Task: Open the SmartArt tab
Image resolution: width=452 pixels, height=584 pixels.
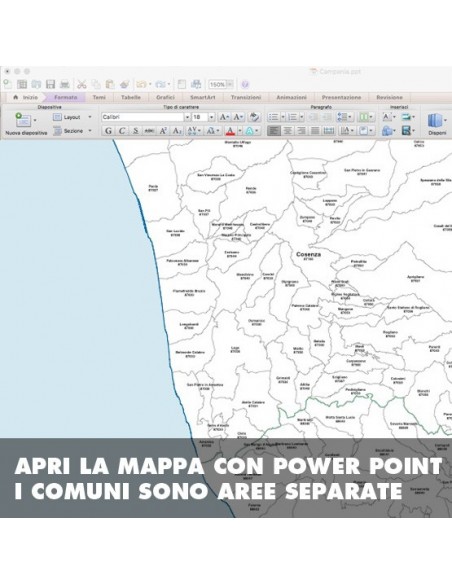Action: (203, 98)
